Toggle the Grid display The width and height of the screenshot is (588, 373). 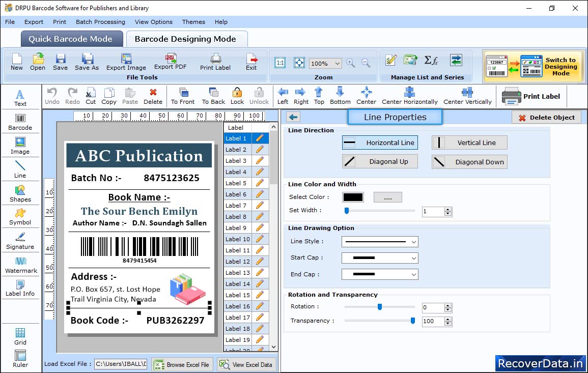pyautogui.click(x=20, y=336)
